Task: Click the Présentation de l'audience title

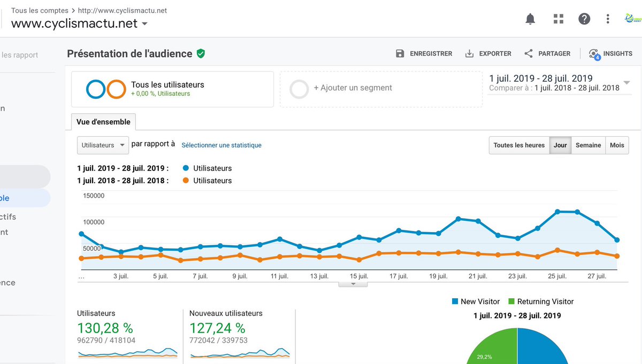Action: pos(129,53)
